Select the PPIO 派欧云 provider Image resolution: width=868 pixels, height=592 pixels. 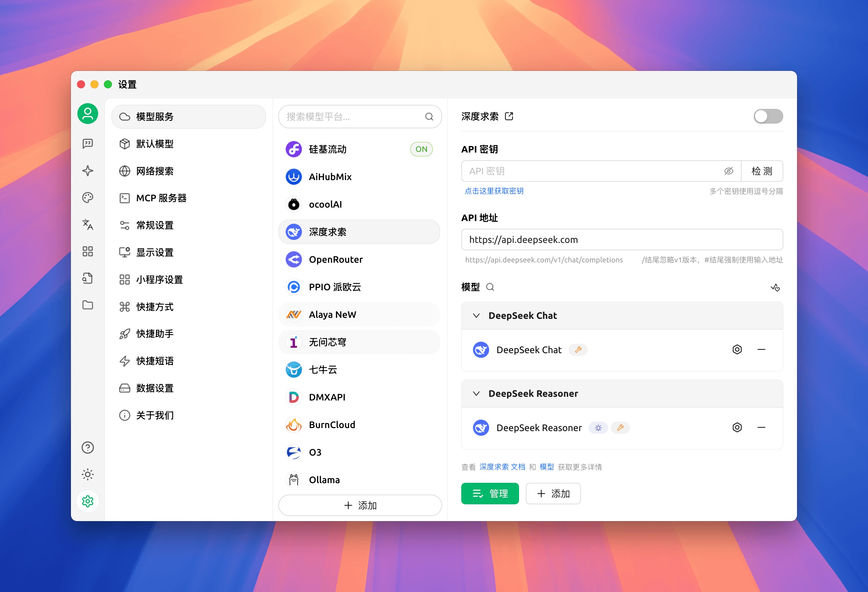359,287
